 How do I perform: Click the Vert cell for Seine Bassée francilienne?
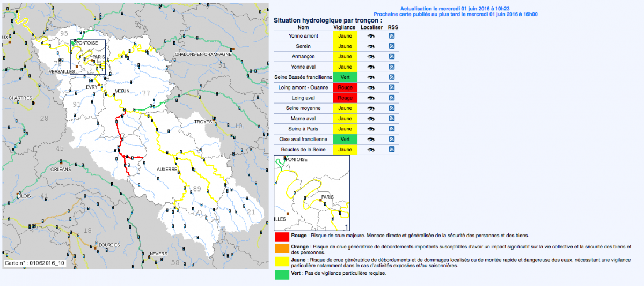(345, 77)
